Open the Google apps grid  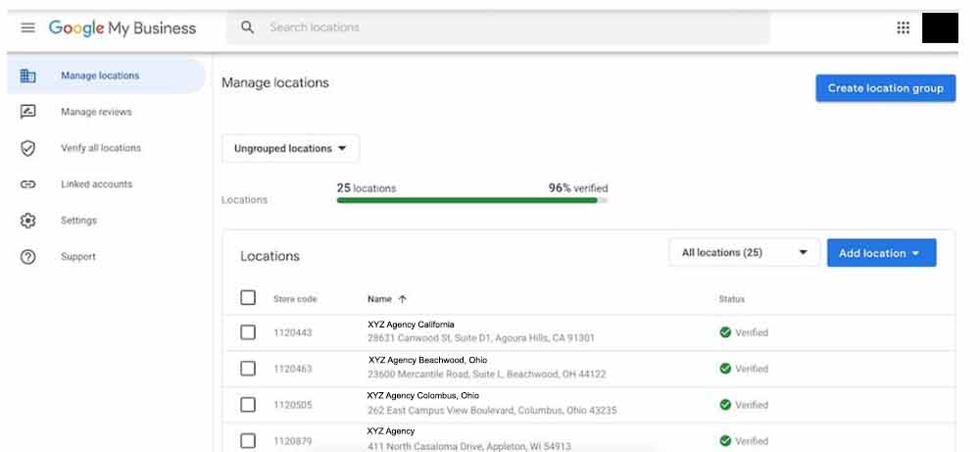pyautogui.click(x=904, y=27)
